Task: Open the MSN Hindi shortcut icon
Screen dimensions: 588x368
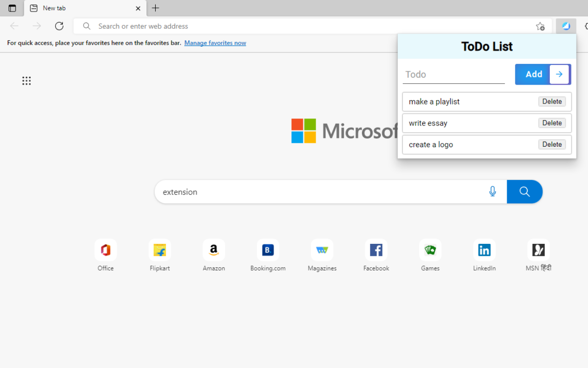Action: point(538,250)
